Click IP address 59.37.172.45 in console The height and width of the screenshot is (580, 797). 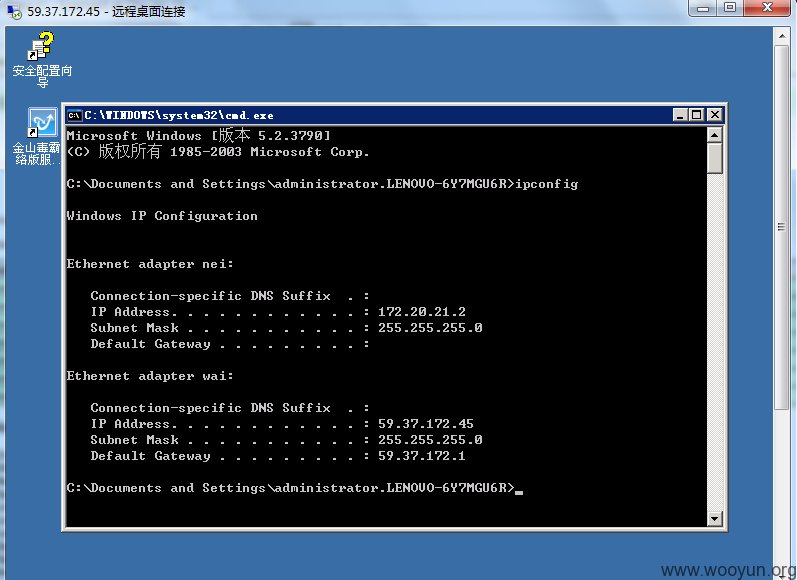click(426, 424)
